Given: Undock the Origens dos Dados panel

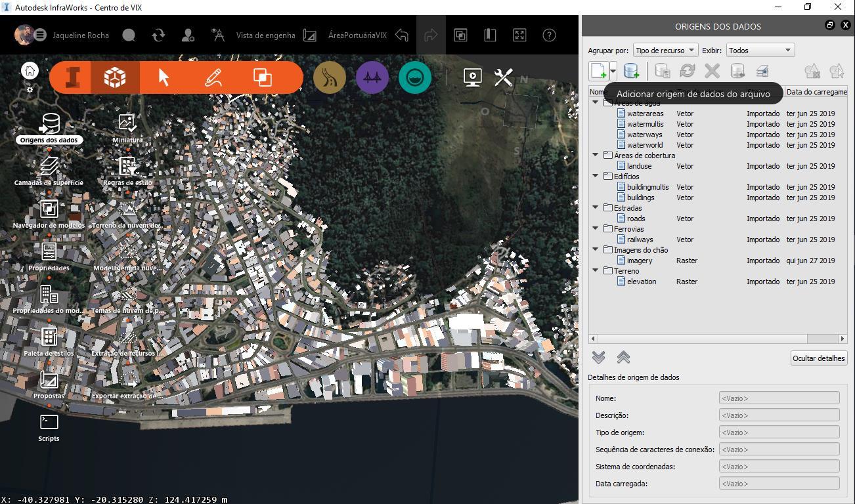Looking at the screenshot, I should [x=829, y=25].
